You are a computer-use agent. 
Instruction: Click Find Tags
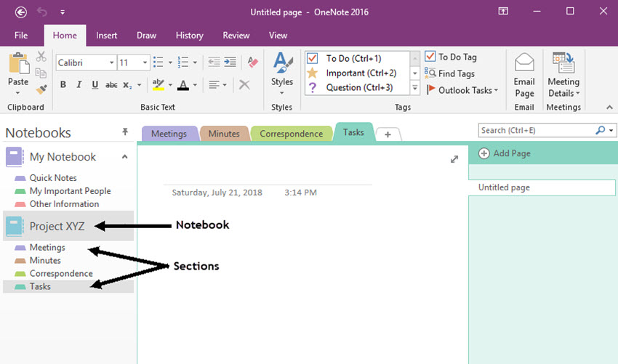coord(450,73)
